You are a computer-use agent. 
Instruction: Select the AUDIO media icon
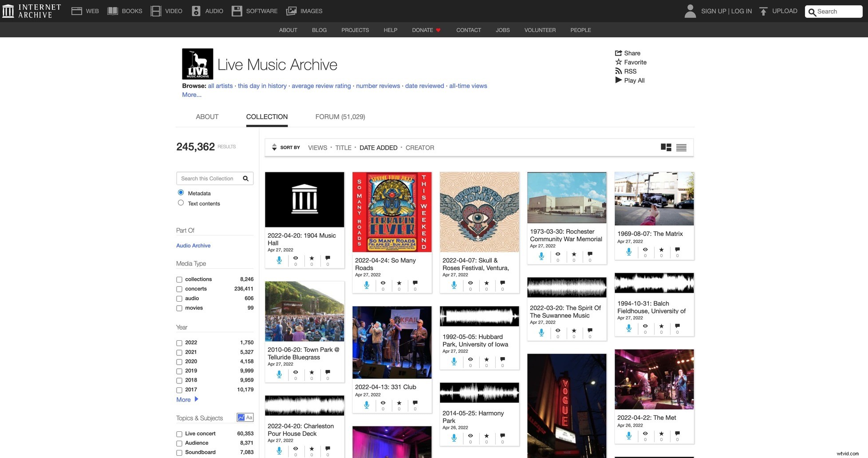(x=195, y=10)
